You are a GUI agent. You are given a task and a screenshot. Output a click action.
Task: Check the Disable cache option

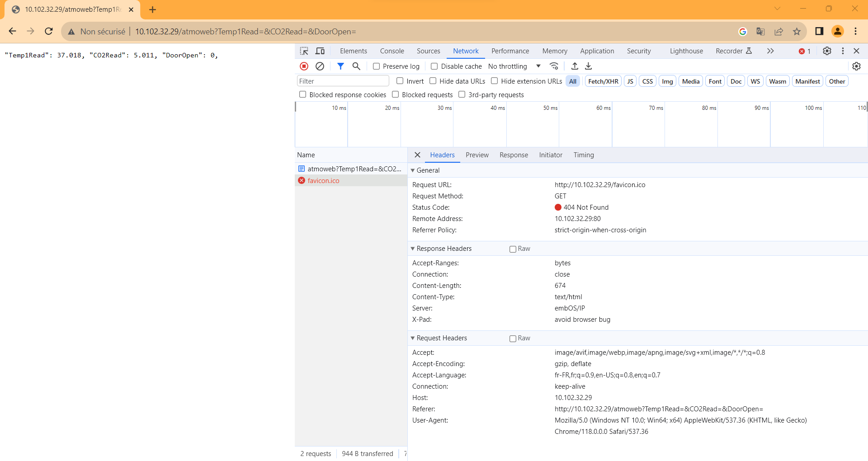pos(434,66)
